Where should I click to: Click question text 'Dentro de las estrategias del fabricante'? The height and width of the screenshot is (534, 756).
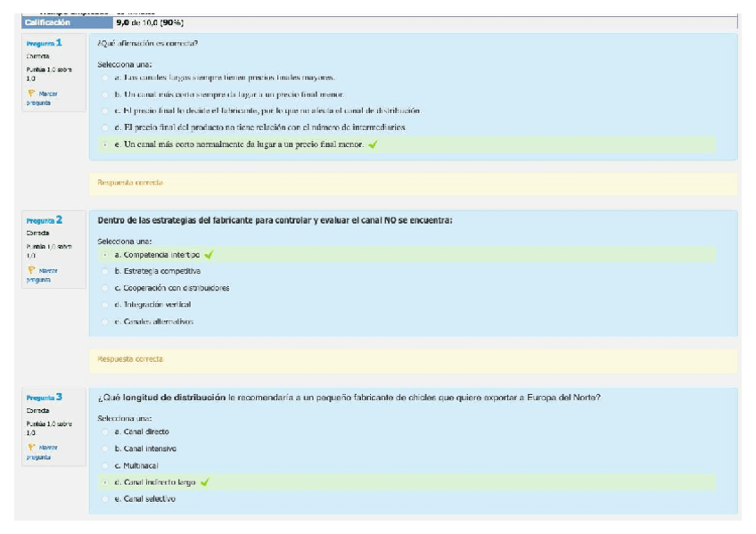point(275,220)
